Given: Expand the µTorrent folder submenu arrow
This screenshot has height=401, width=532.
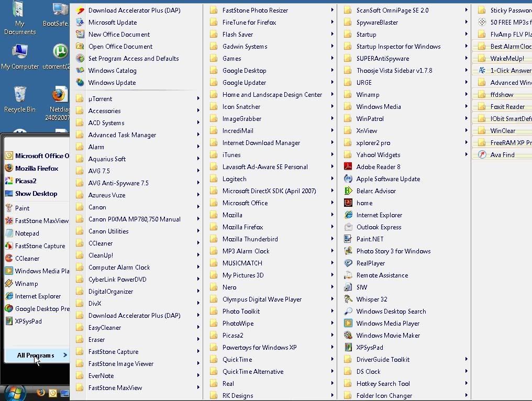Looking at the screenshot, I should point(198,98).
